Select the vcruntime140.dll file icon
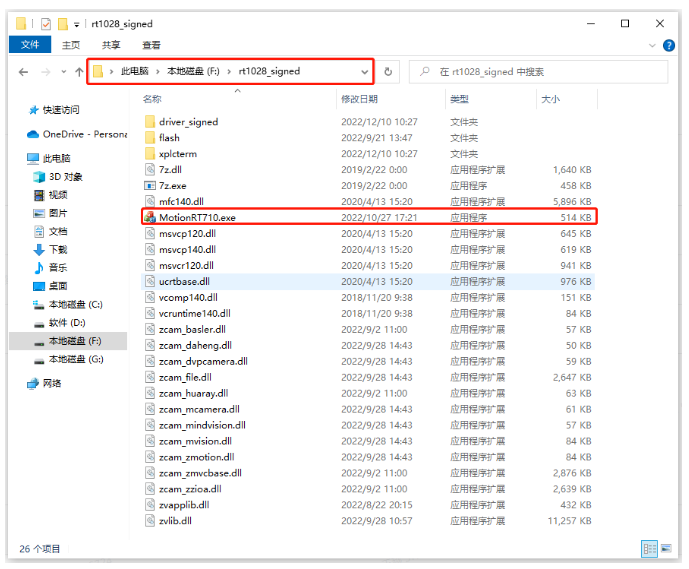The height and width of the screenshot is (569, 689). point(150,313)
